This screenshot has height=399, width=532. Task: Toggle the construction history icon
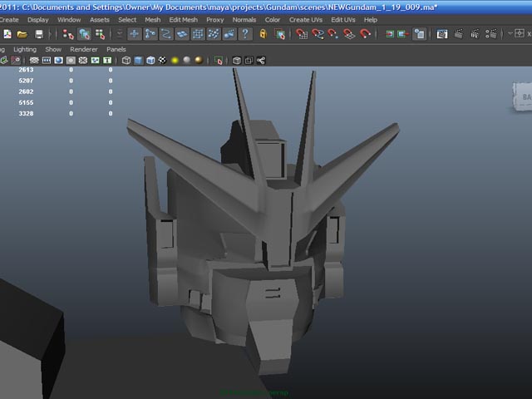click(419, 34)
